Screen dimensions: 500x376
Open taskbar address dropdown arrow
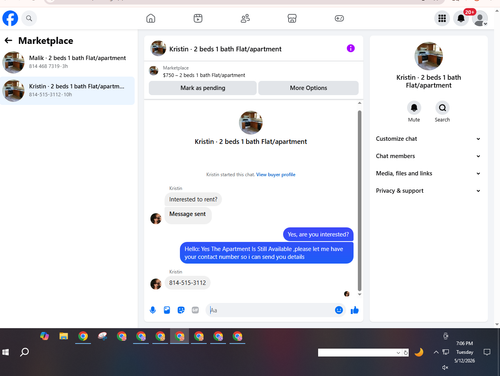click(x=398, y=353)
